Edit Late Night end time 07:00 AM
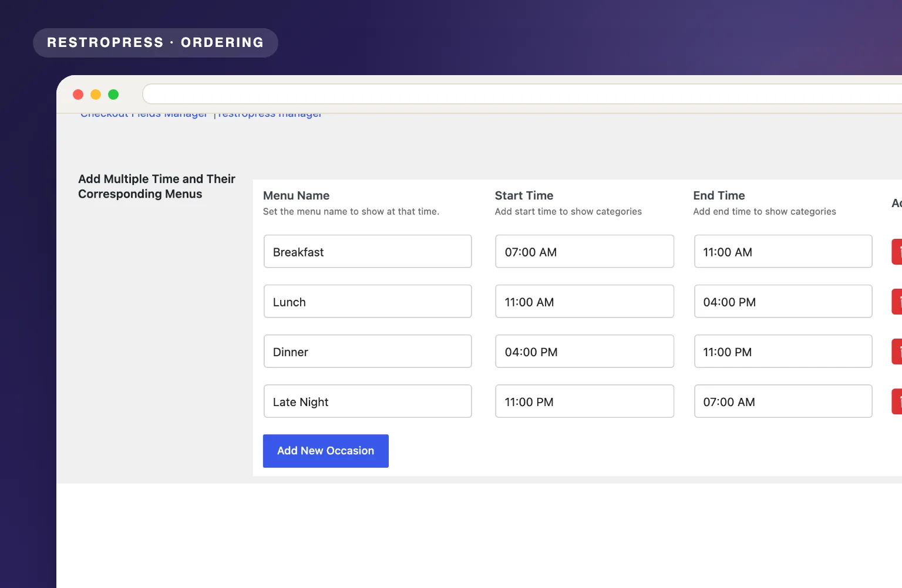The image size is (902, 588). pyautogui.click(x=783, y=401)
